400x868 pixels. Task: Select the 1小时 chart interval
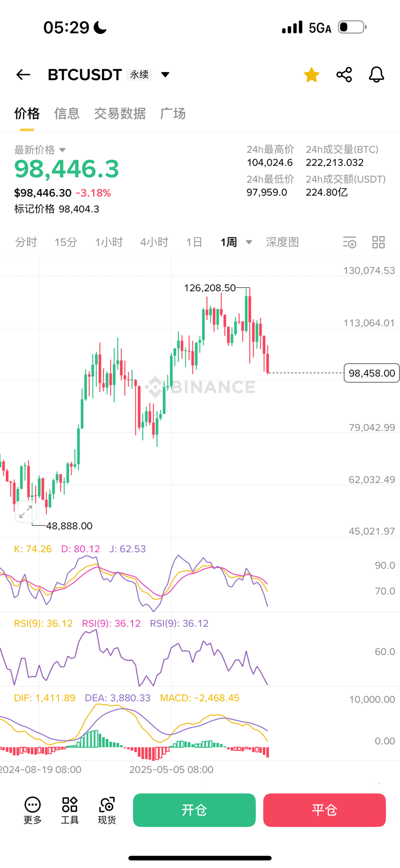tap(109, 242)
